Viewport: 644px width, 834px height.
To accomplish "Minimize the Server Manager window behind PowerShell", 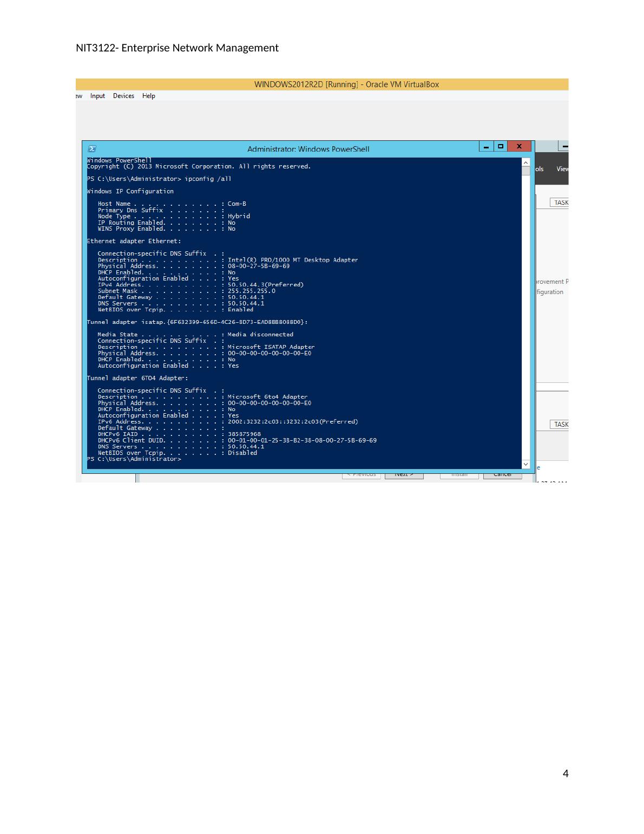I will pyautogui.click(x=564, y=147).
